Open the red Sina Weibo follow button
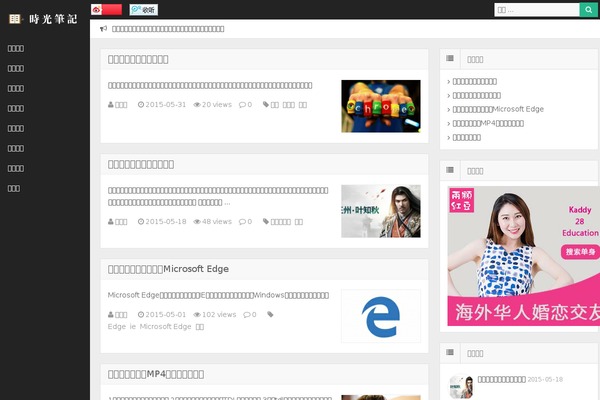 (106, 10)
